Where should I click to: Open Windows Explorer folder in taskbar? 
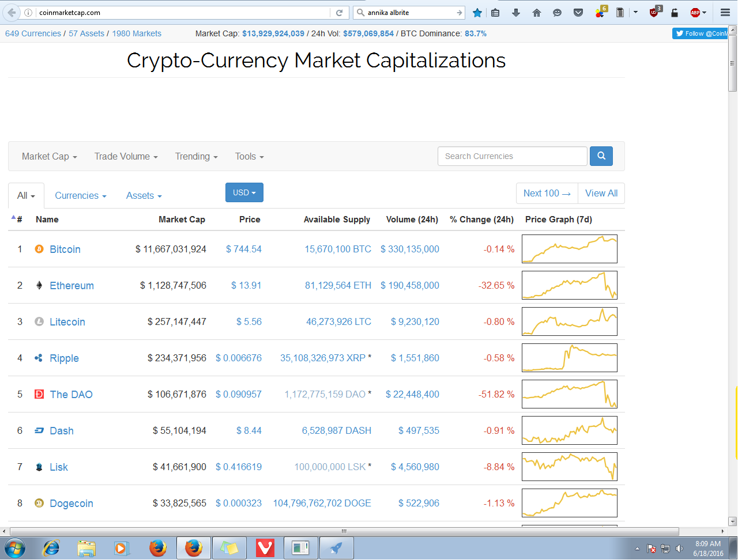(x=86, y=548)
